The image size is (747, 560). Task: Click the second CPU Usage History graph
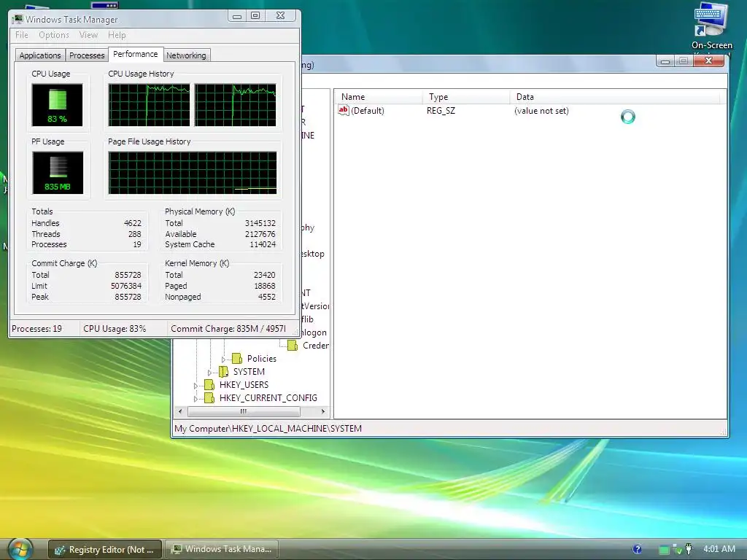236,105
